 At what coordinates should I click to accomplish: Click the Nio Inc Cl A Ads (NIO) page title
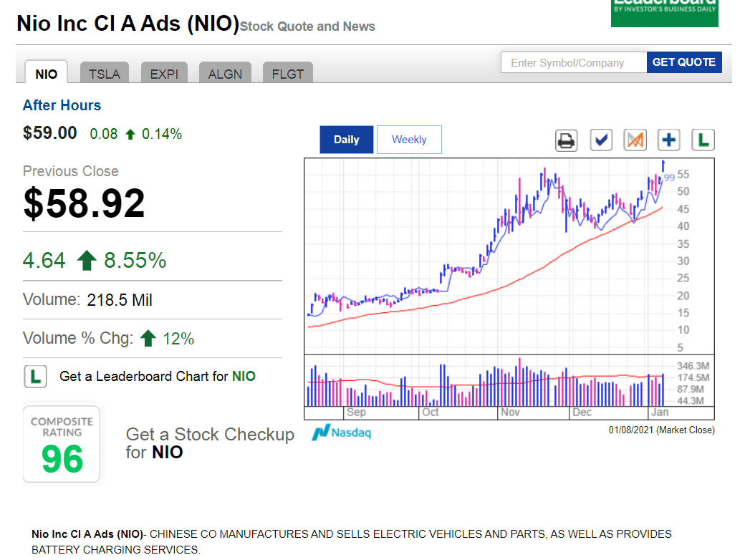coord(128,24)
